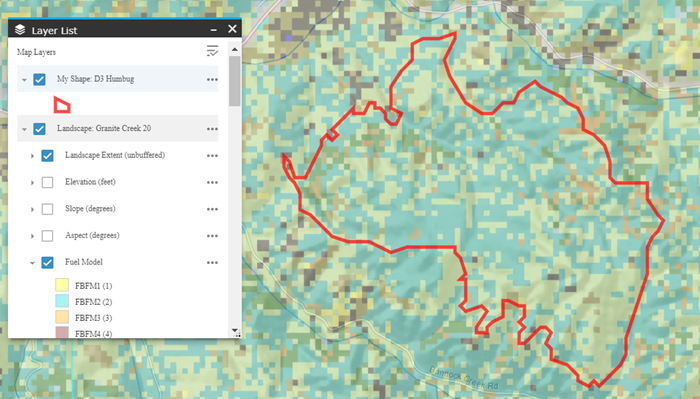Collapse Fuel Model layer legend
The height and width of the screenshot is (399, 700).
pos(32,263)
